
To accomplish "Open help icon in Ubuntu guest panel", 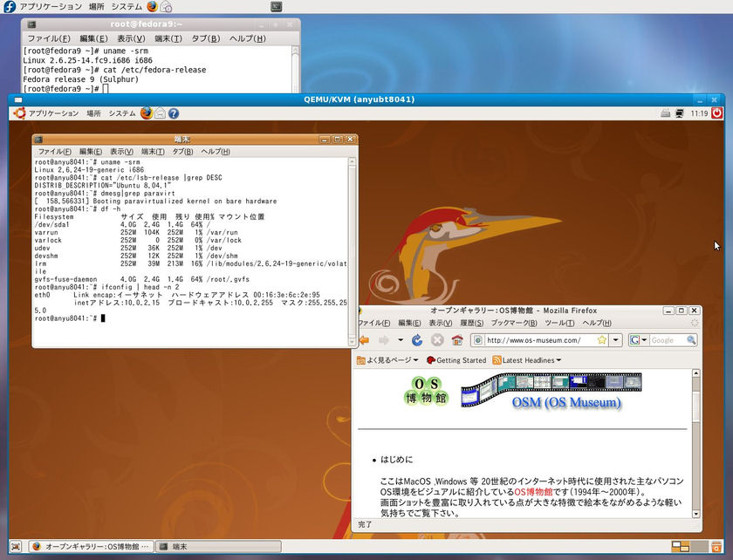I will [174, 113].
